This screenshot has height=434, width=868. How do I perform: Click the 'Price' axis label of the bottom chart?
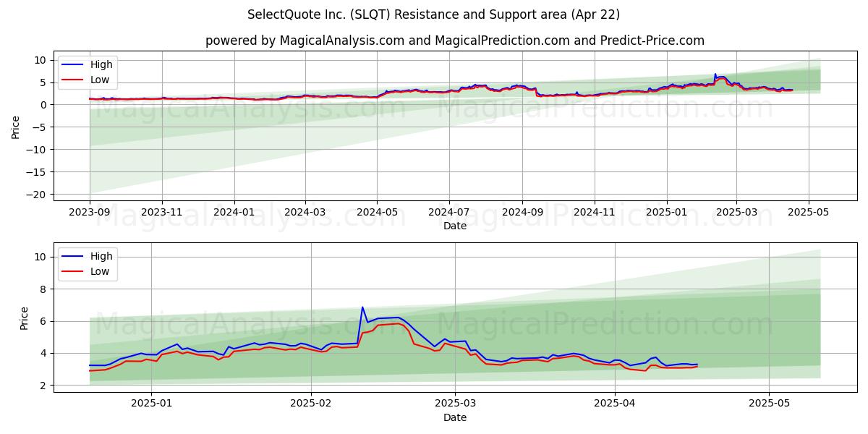(24, 318)
